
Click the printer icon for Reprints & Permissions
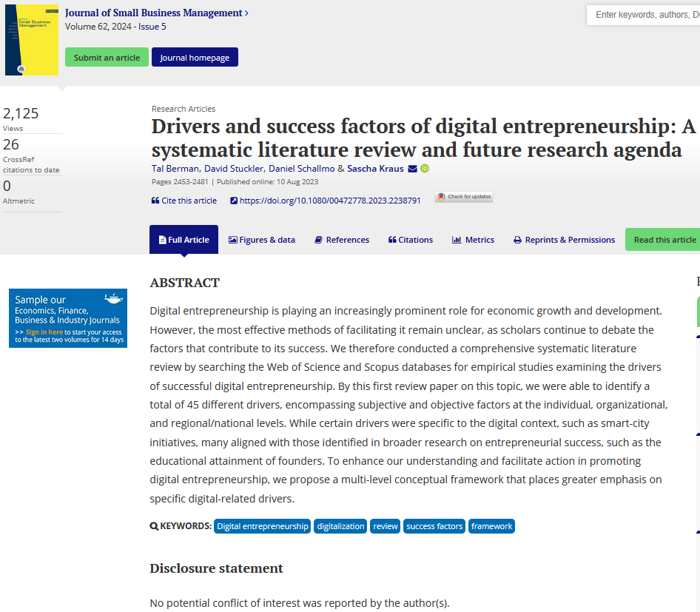pos(517,241)
